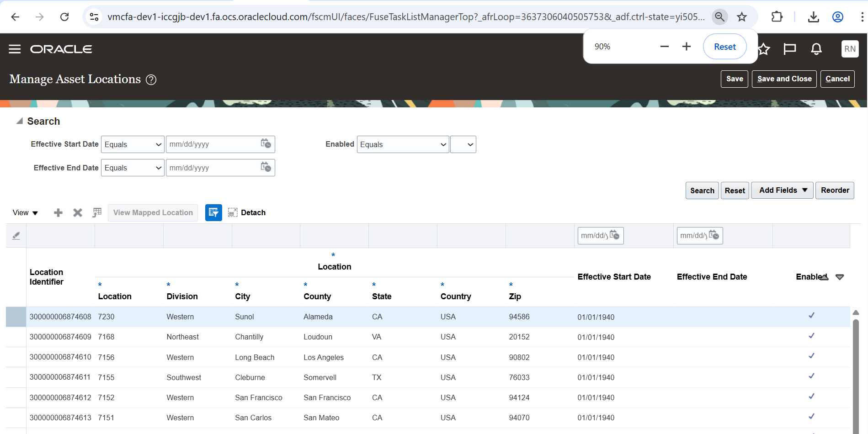Click the Search button

702,191
